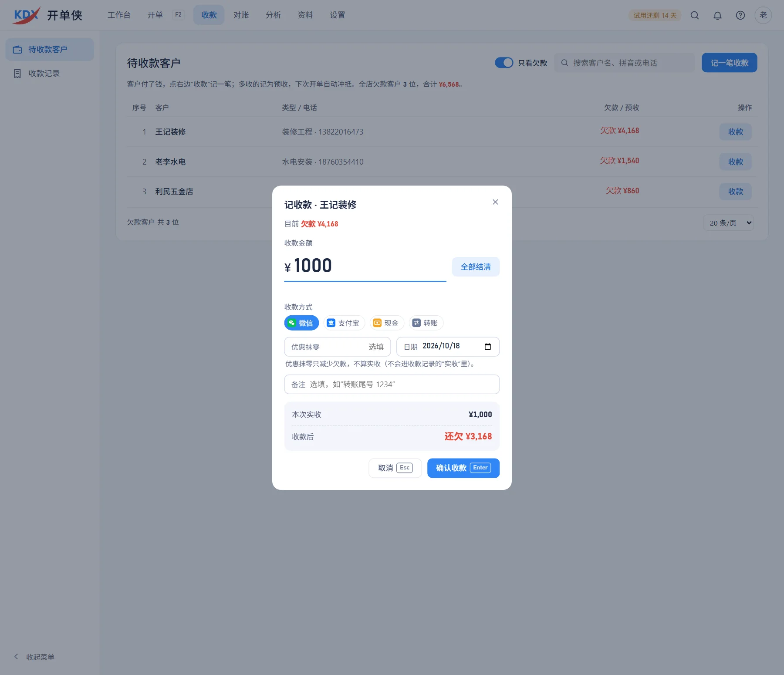The height and width of the screenshot is (675, 784).
Task: Open the 20 条/页 page size dropdown
Action: point(729,223)
